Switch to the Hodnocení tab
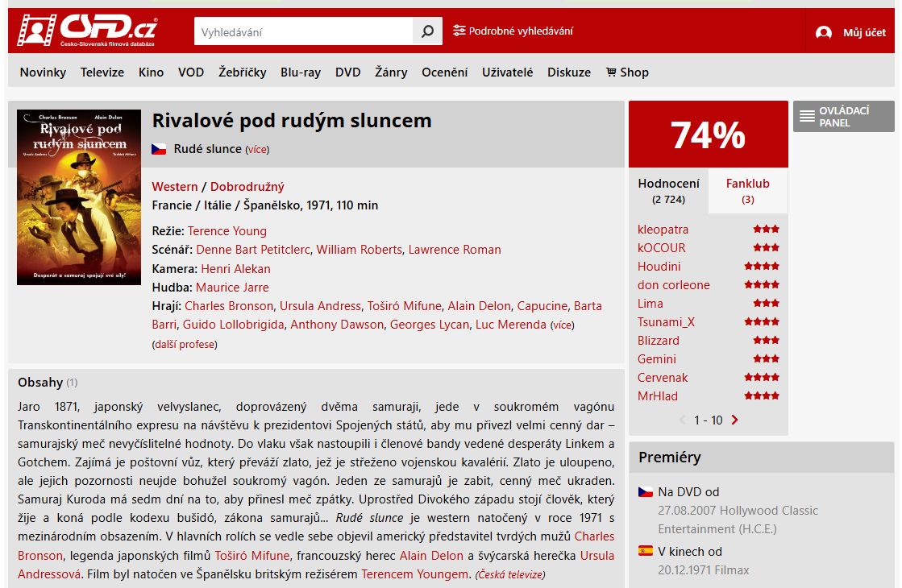 tap(668, 191)
